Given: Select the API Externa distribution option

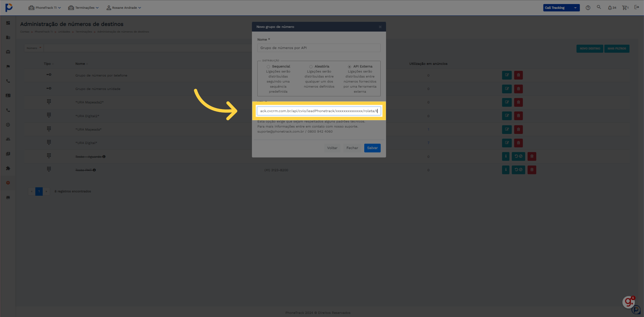Looking at the screenshot, I should pyautogui.click(x=350, y=67).
